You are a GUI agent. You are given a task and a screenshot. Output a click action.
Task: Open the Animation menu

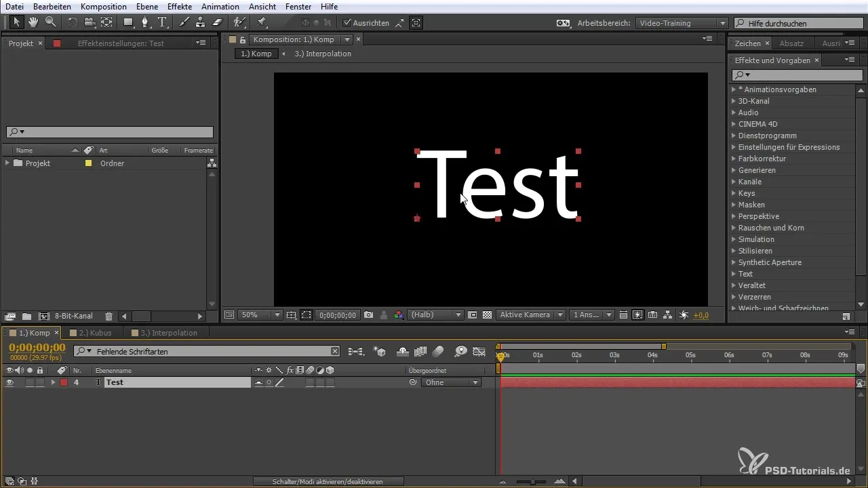(220, 6)
